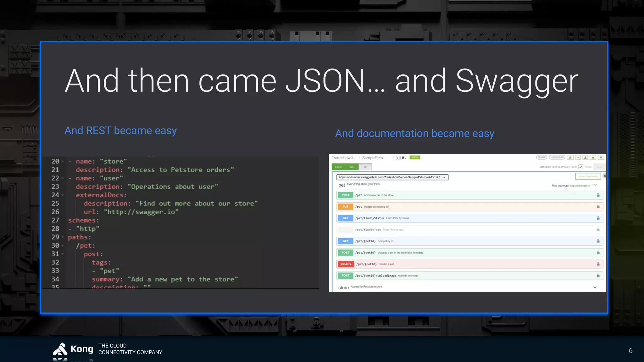The height and width of the screenshot is (362, 644).
Task: Click the notification bell icon
Action: pyautogui.click(x=601, y=157)
